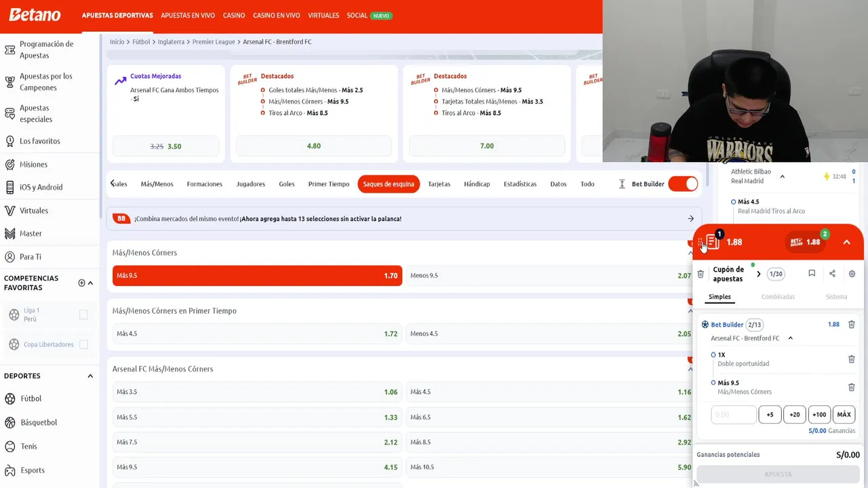The image size is (868, 488).
Task: Collapse Competencias Favoritas section
Action: coord(90,283)
